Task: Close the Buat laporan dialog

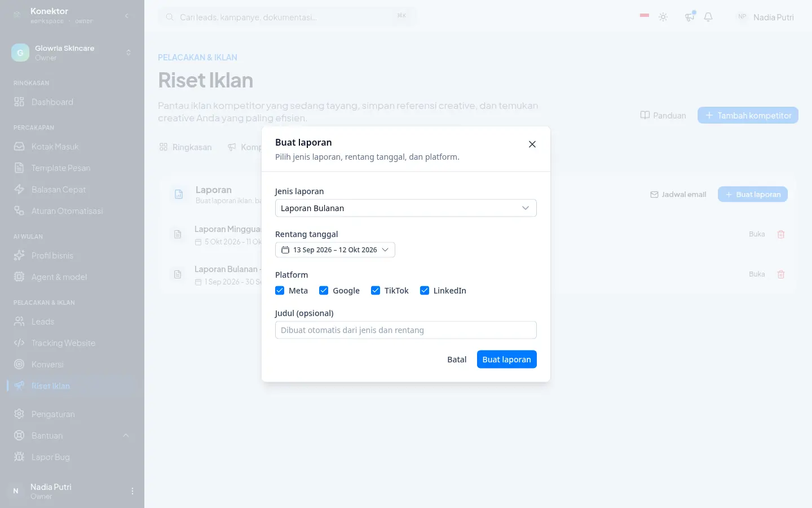Action: [532, 144]
